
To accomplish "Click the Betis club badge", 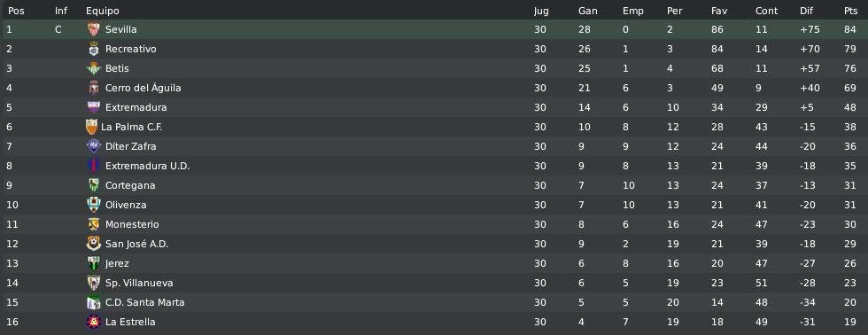I will [x=94, y=68].
